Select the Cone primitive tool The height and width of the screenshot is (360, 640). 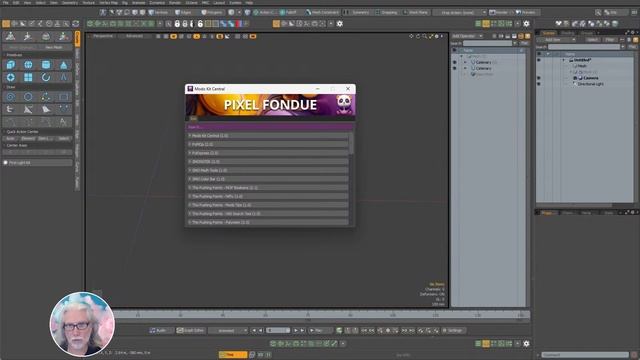click(63, 64)
